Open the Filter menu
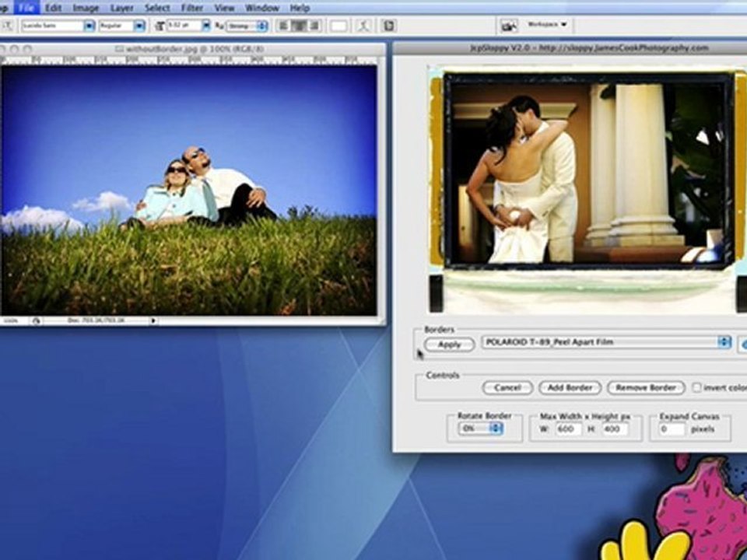Screen dimensions: 747x560 (192, 8)
